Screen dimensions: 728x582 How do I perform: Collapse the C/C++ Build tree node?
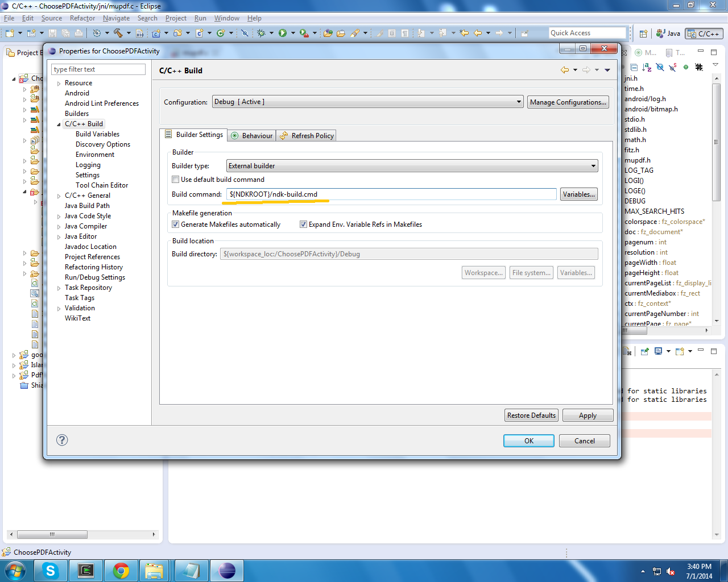pos(59,124)
